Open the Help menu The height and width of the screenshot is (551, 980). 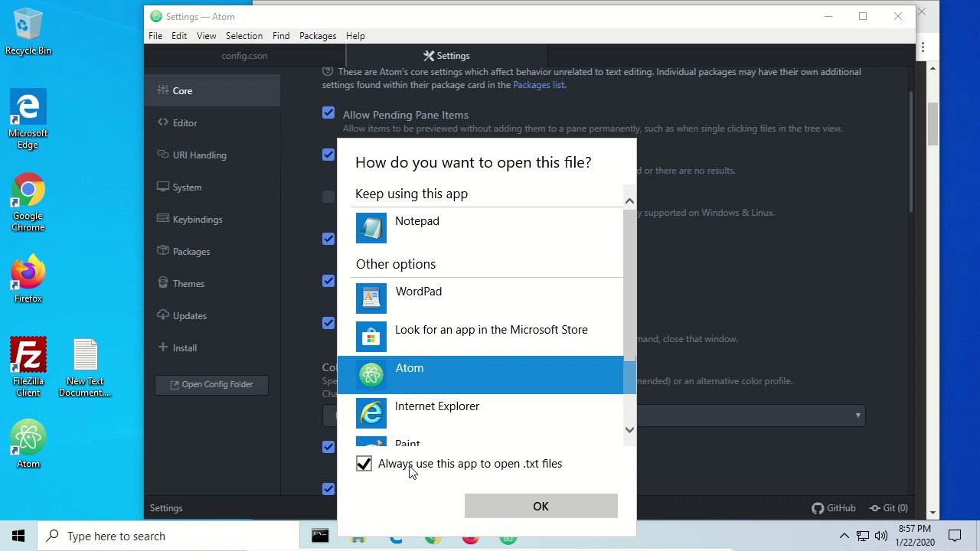tap(355, 36)
